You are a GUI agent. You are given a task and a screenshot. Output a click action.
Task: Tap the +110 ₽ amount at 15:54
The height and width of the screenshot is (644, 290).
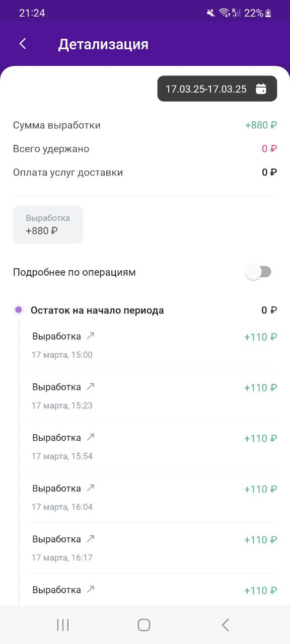click(x=261, y=438)
